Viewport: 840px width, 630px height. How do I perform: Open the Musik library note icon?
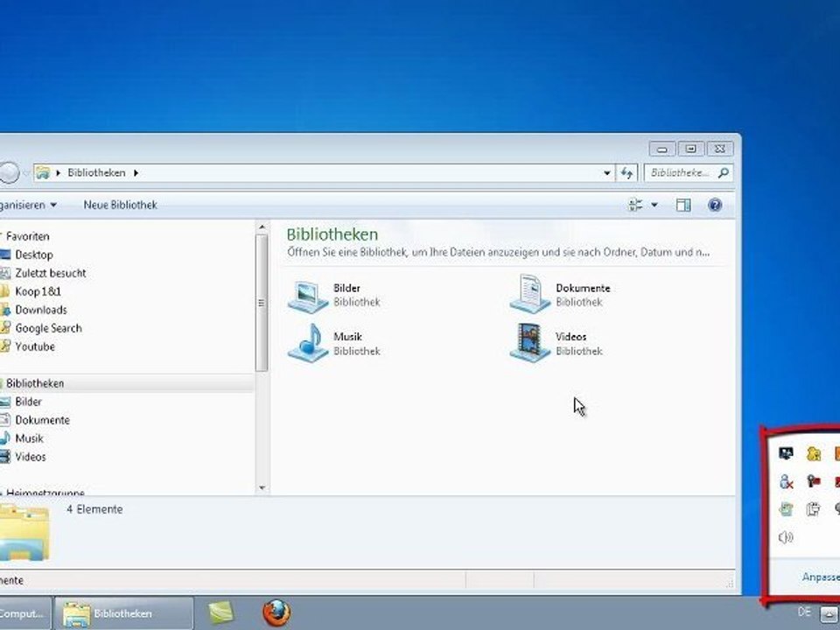308,343
